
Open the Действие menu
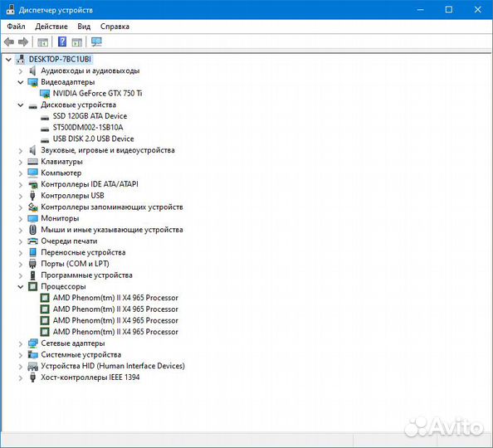pos(51,27)
